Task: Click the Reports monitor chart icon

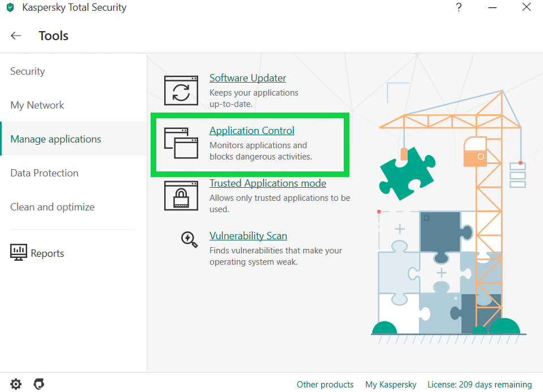Action: [18, 252]
